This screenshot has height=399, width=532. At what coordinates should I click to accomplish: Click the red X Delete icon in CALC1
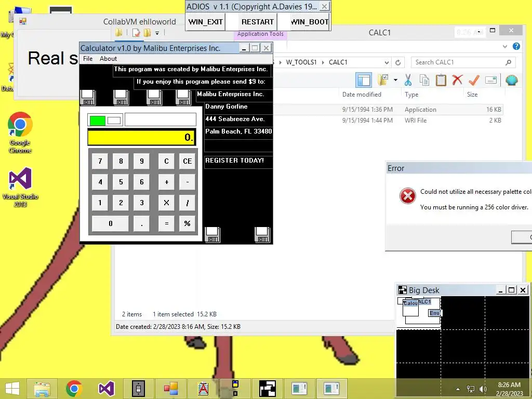457,80
